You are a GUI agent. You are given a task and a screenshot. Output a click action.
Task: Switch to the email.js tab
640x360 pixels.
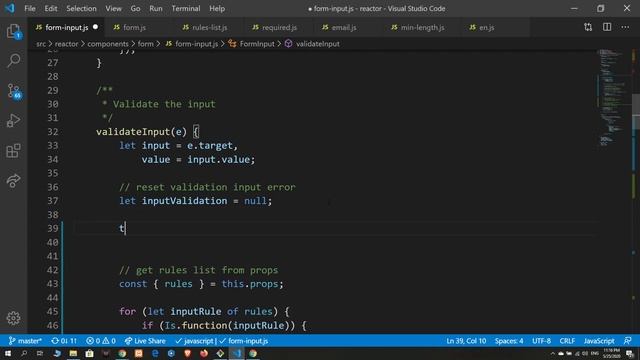point(344,27)
